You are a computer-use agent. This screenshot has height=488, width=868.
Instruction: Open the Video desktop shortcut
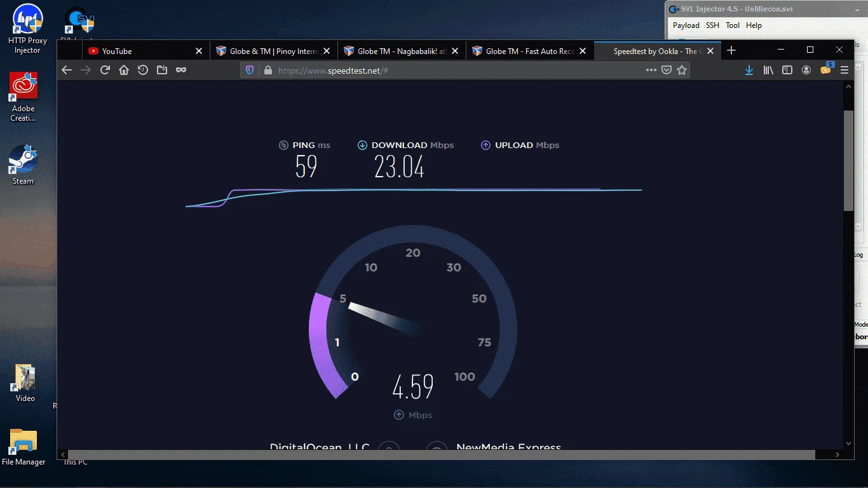coord(25,383)
